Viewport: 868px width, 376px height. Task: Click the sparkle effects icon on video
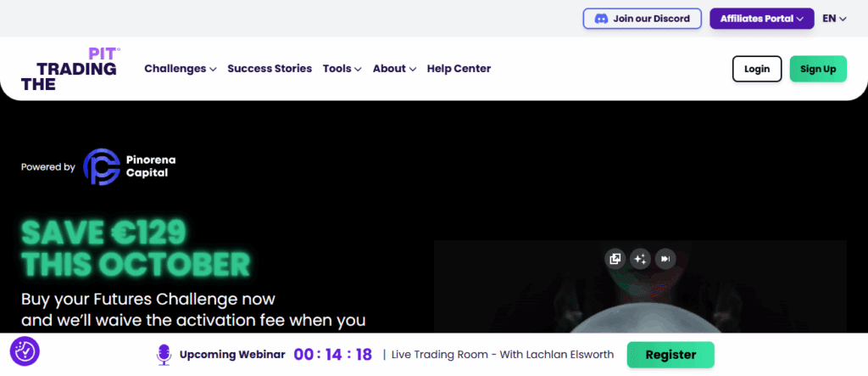(x=640, y=259)
